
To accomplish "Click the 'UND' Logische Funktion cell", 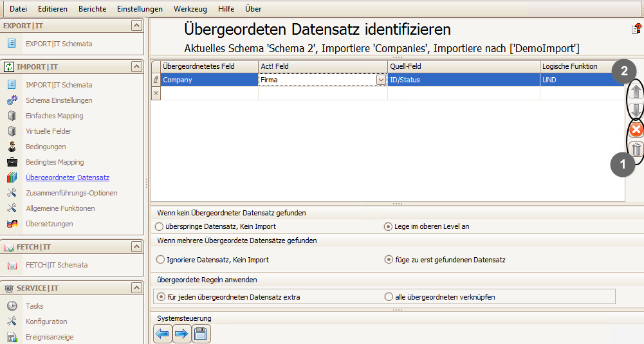I will tap(582, 80).
